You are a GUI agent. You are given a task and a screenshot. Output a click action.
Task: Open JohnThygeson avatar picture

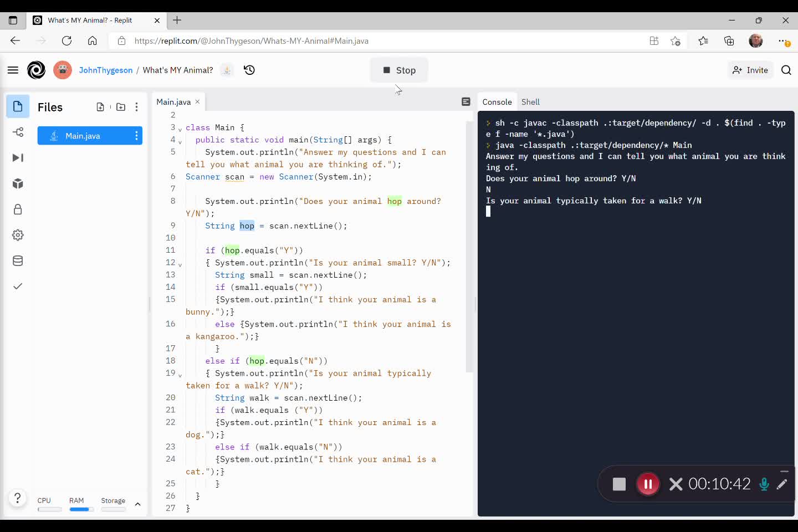click(x=63, y=70)
